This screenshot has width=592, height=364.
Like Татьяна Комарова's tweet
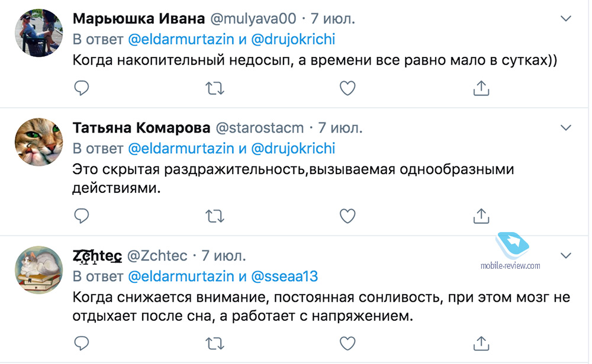(x=348, y=216)
